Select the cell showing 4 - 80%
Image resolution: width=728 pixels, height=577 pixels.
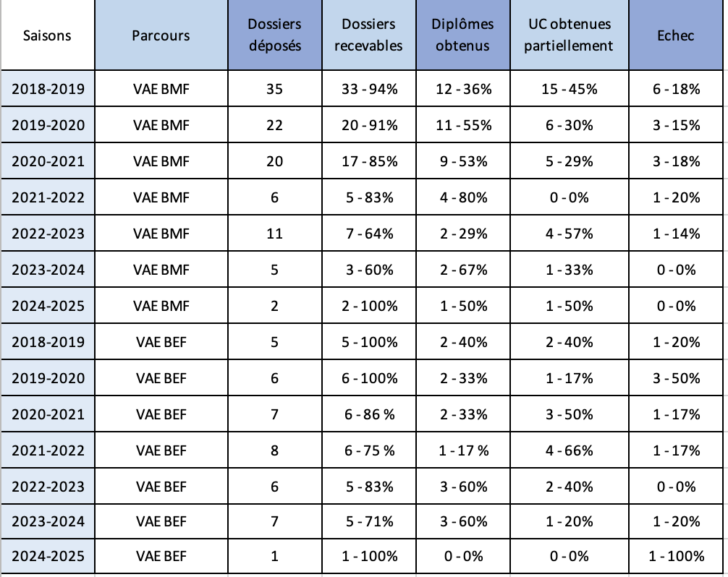click(463, 197)
